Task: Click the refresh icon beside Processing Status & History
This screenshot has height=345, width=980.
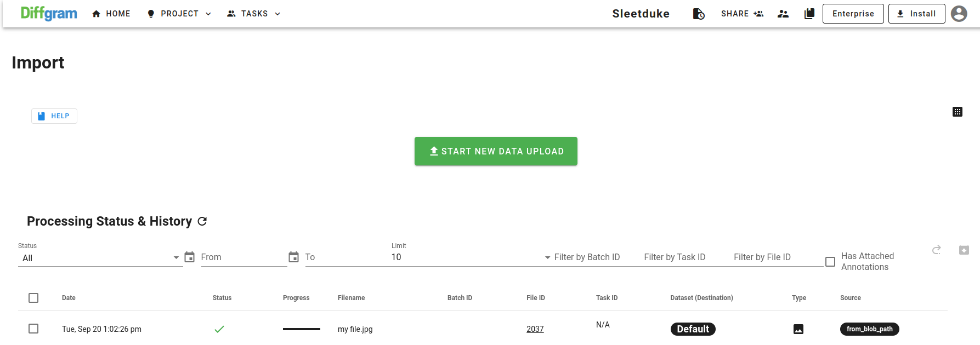Action: click(202, 221)
